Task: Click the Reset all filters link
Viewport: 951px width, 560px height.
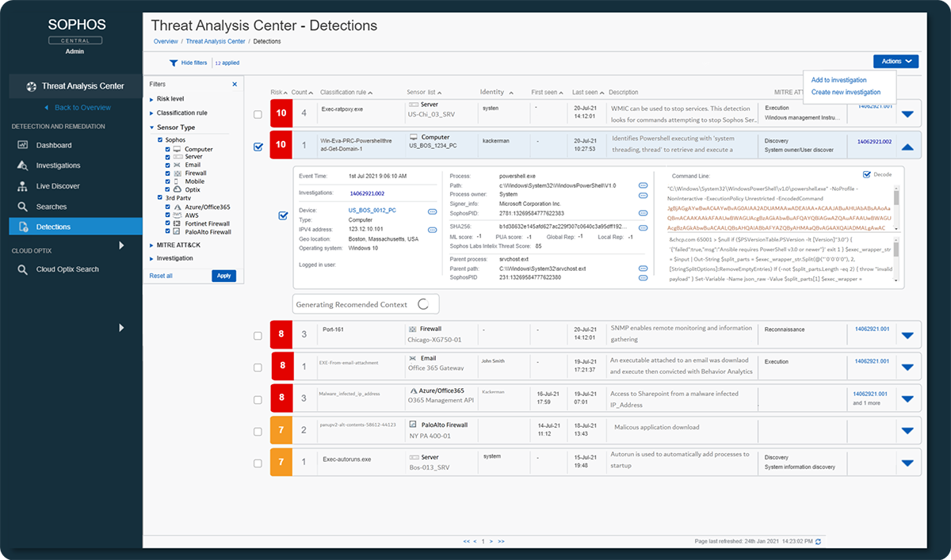Action: pos(161,276)
